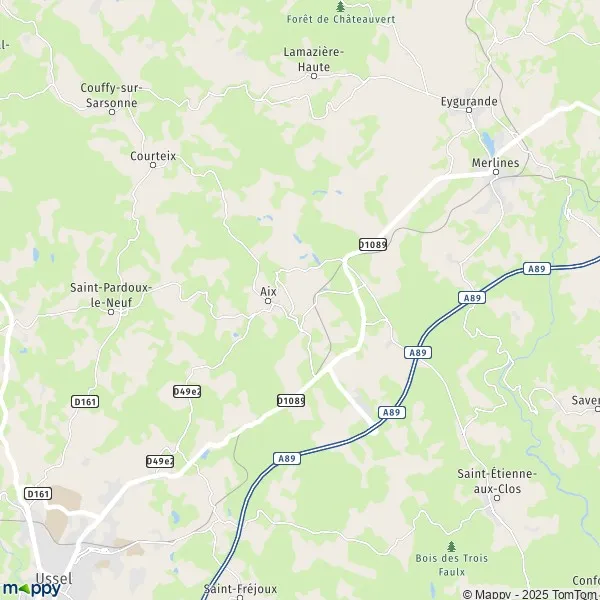Click the Bois des Trois Faulx tree icon

point(452,546)
